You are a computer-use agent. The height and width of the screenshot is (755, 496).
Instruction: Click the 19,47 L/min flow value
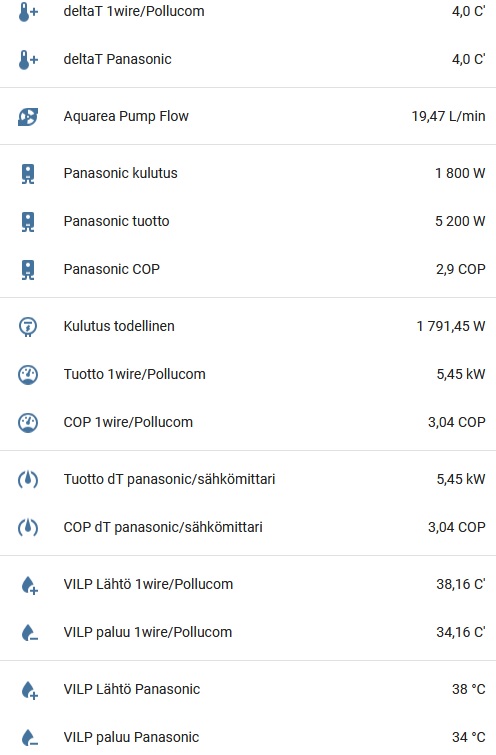click(448, 116)
